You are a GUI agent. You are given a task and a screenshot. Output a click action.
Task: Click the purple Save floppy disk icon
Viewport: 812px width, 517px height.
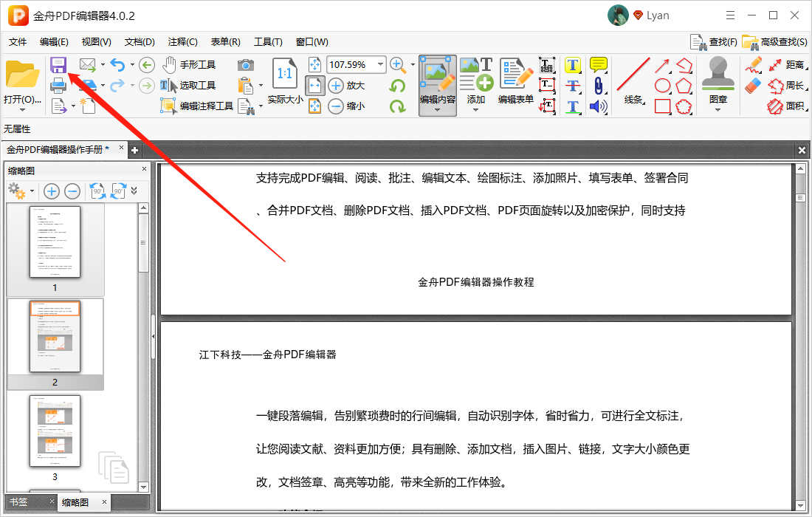(x=58, y=65)
